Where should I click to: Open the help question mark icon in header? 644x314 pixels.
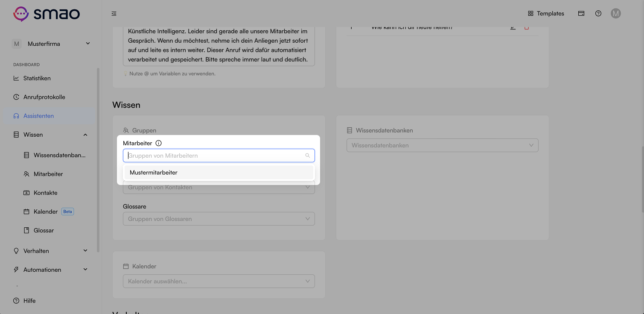(598, 14)
